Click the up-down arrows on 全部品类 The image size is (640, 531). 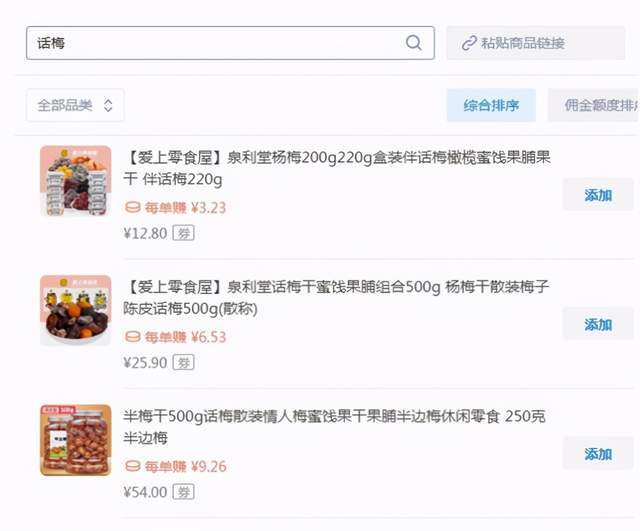(108, 105)
